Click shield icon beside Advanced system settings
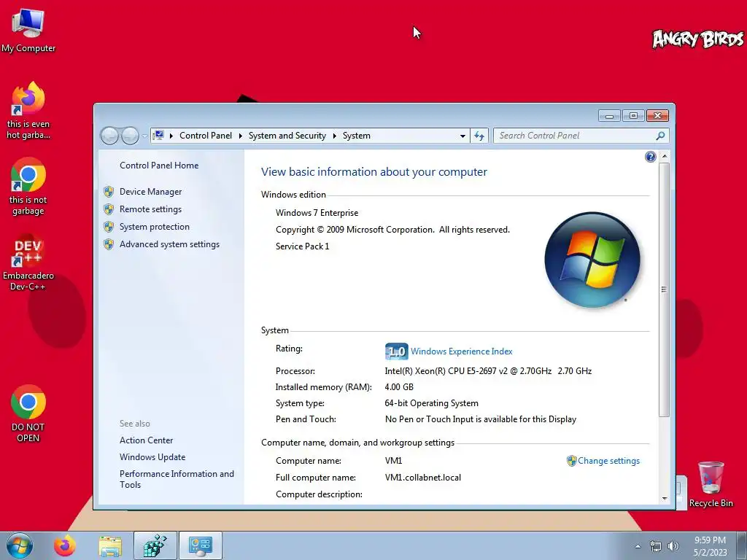The height and width of the screenshot is (560, 747). coord(109,244)
